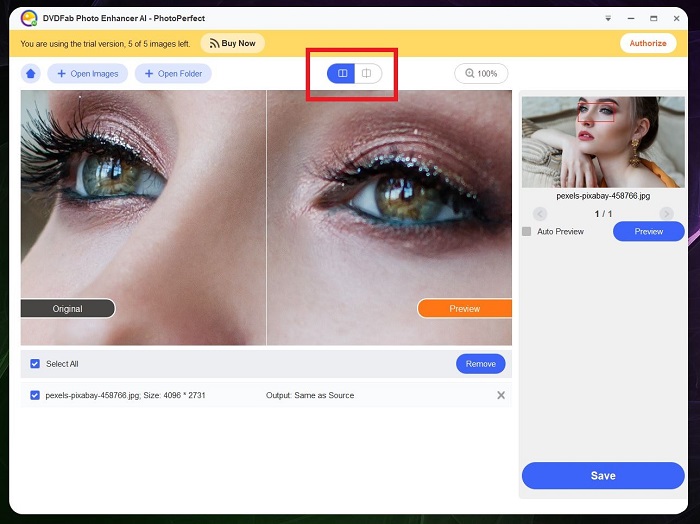Switch to side-by-side comparison view
This screenshot has width=700, height=524.
coord(342,73)
